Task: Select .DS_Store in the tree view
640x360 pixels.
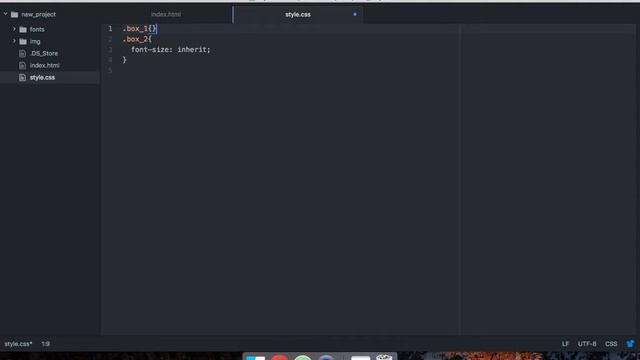Action: [44, 53]
